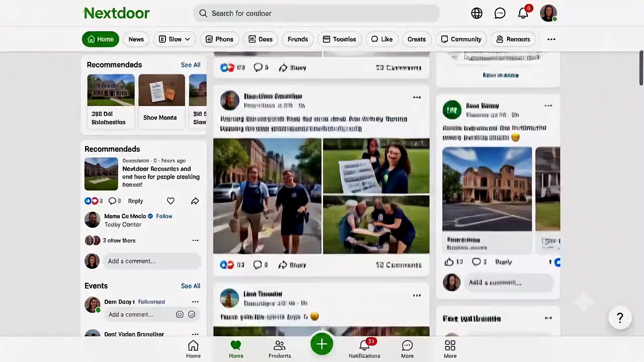Open the chat messages icon in header
This screenshot has width=644, height=362.
[x=500, y=14]
